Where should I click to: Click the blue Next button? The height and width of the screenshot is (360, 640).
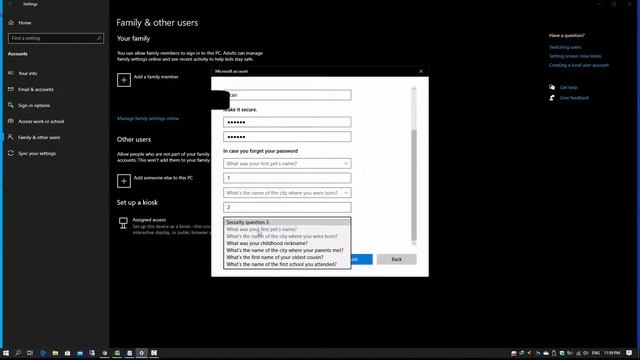(362, 259)
